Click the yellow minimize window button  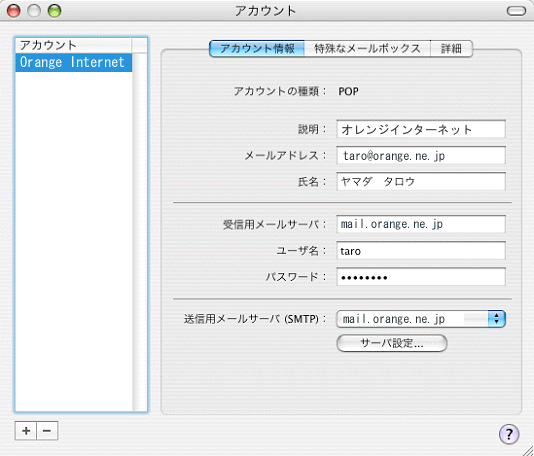34,11
